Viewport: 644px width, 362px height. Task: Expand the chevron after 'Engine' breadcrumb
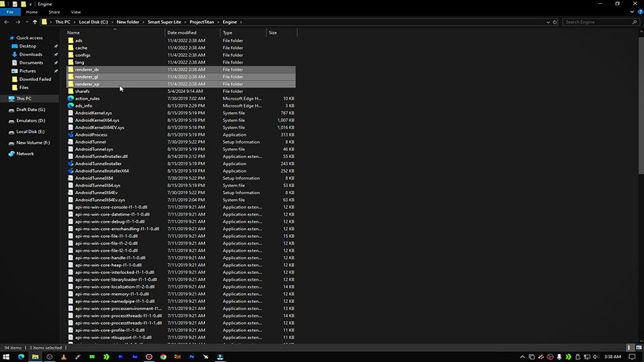tap(241, 22)
